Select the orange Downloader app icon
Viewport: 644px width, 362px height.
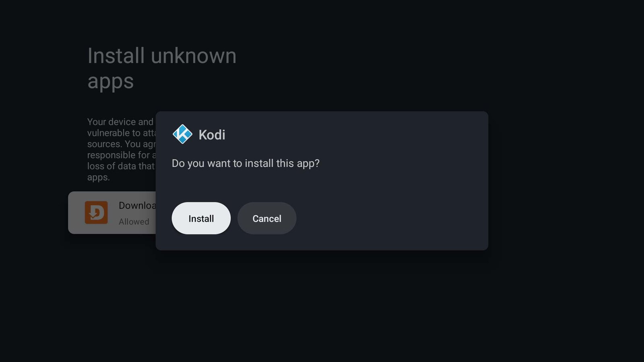point(97,213)
